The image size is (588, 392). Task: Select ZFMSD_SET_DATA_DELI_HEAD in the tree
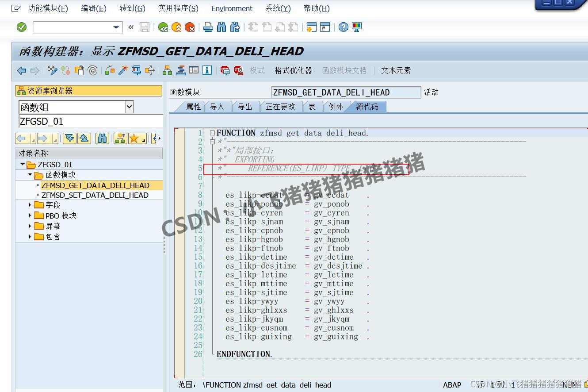coord(95,195)
